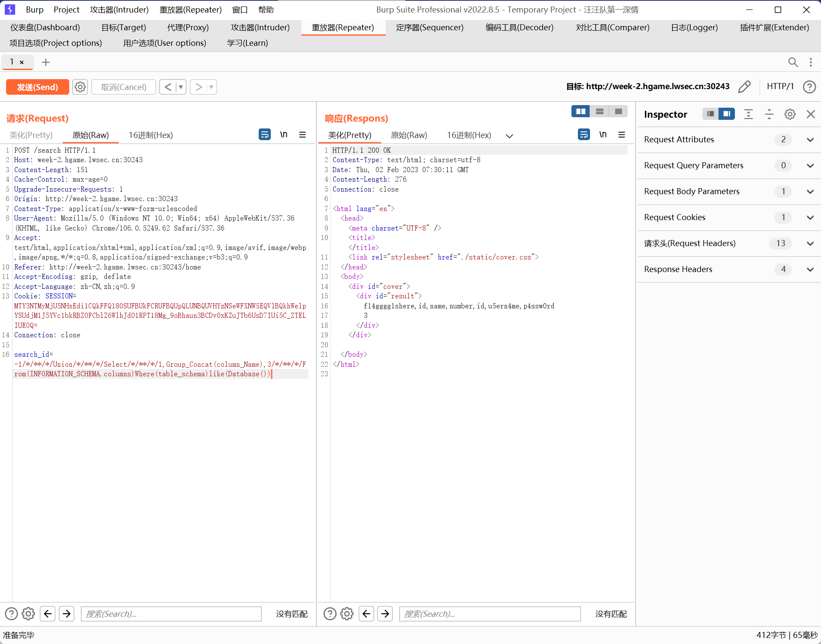This screenshot has width=821, height=644.
Task: Switch Response view to Hex
Action: point(469,135)
